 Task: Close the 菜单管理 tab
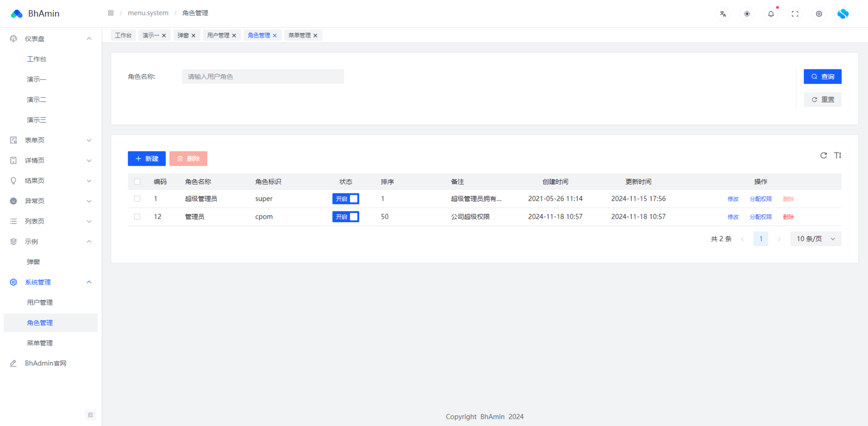tap(315, 35)
